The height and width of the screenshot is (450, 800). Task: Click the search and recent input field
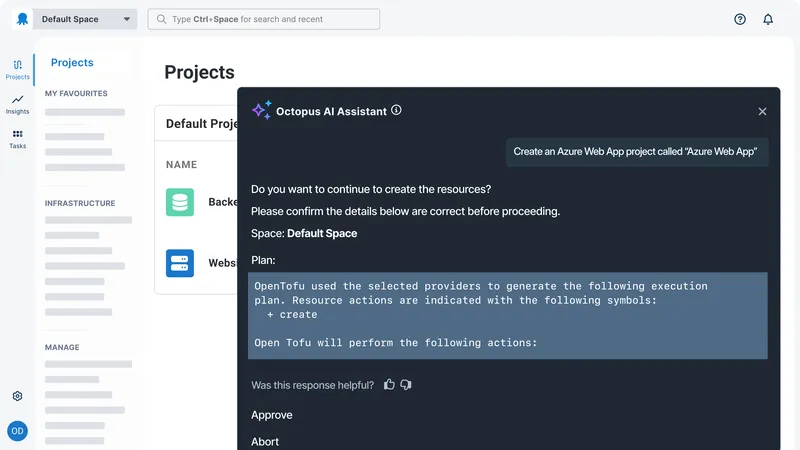click(264, 19)
